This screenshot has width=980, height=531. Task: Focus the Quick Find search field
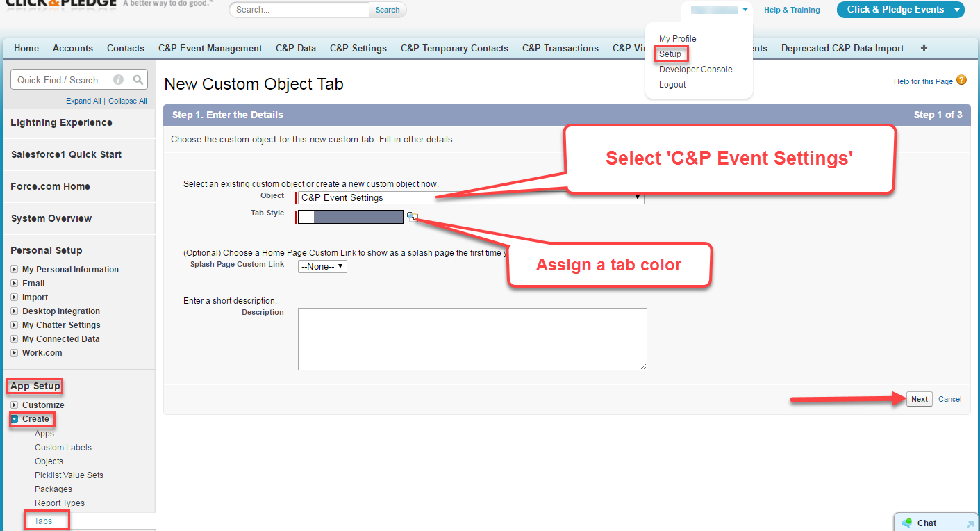coord(70,80)
